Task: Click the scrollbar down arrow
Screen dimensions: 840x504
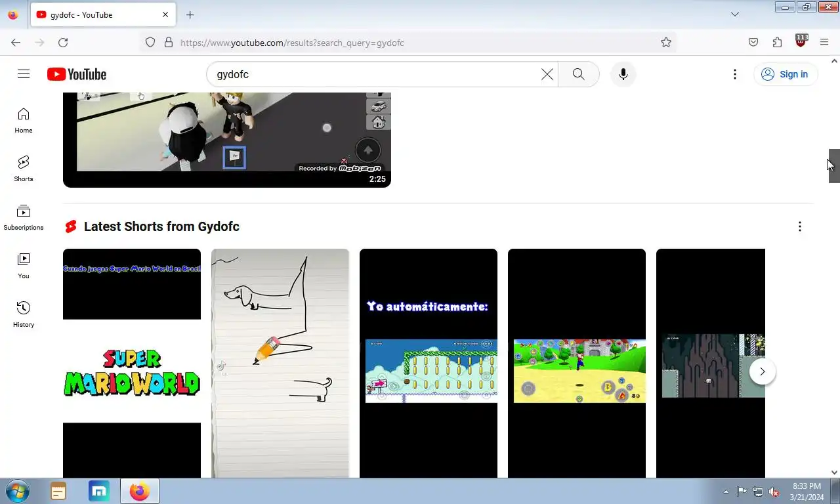Action: 834,472
